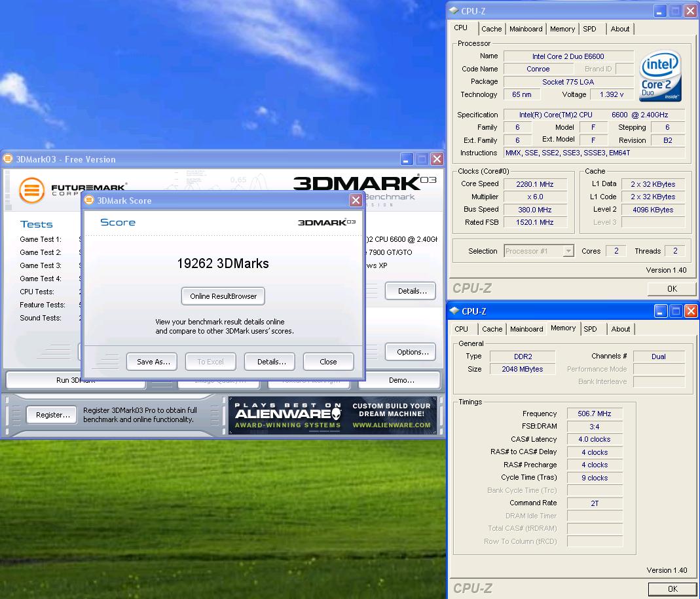Click the Register... button

[x=53, y=415]
